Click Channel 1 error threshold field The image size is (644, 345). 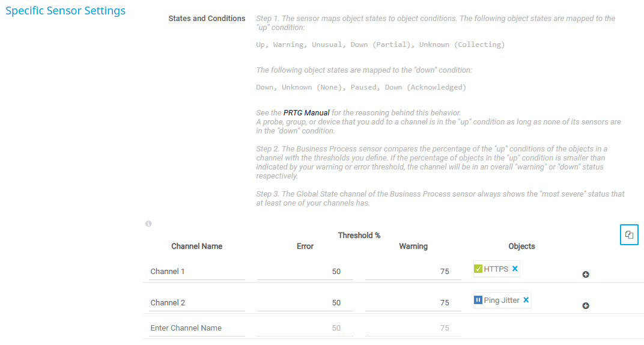click(305, 272)
